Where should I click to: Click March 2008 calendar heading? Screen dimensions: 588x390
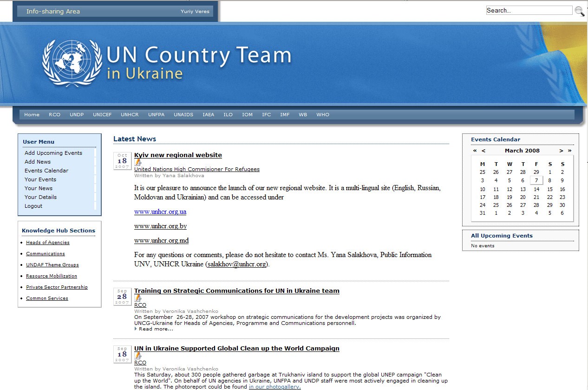click(x=522, y=151)
